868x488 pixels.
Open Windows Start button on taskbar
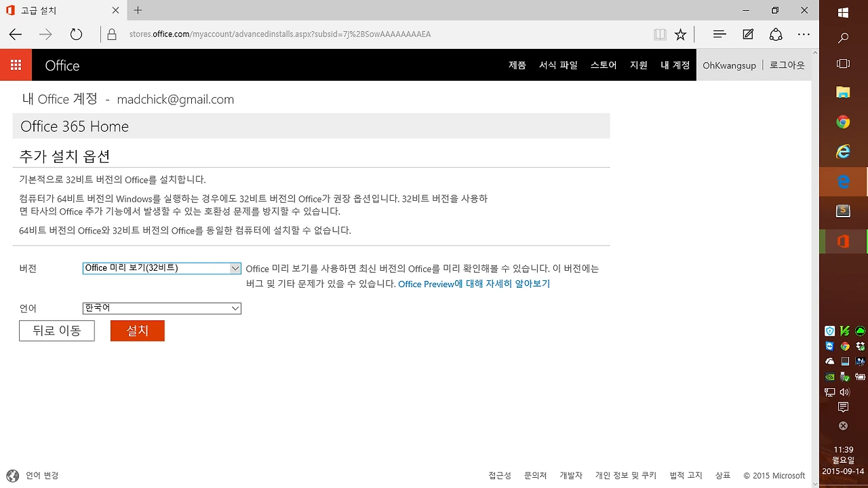844,12
